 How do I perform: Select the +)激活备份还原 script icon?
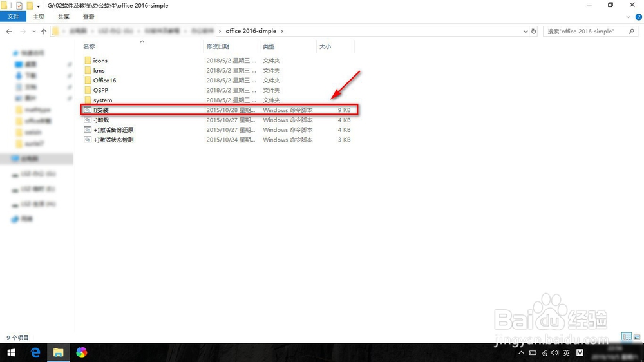click(x=88, y=129)
